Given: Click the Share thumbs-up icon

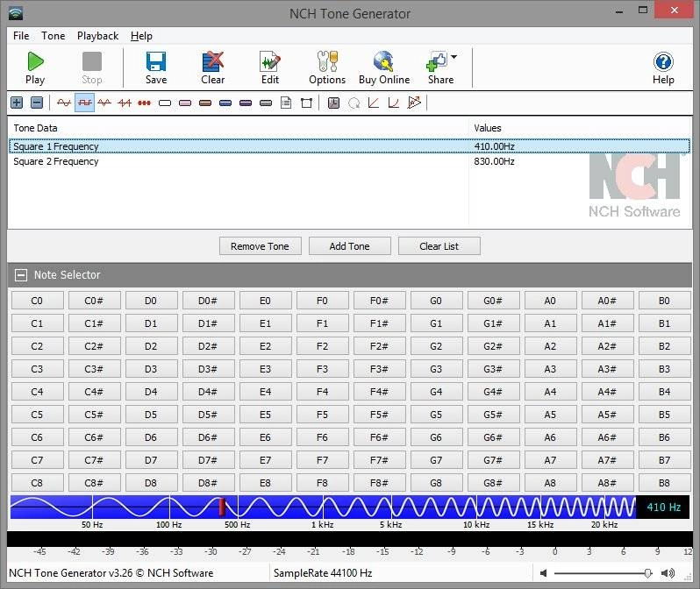Looking at the screenshot, I should point(437,62).
